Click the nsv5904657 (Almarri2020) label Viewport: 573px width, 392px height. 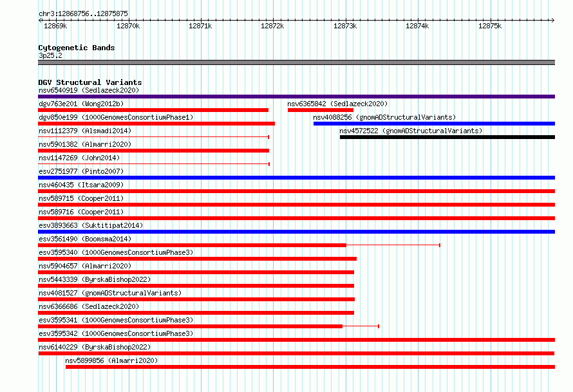pos(85,266)
